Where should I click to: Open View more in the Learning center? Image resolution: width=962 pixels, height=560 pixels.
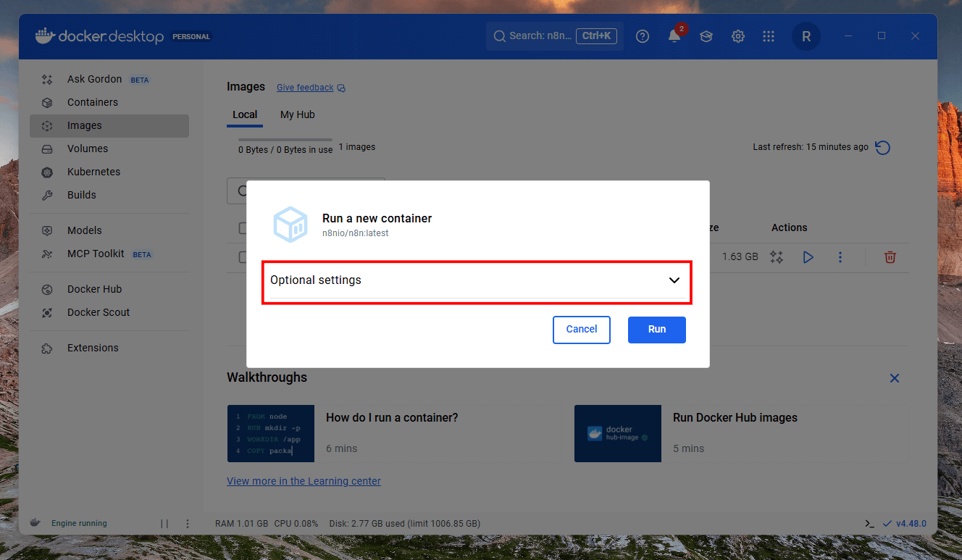pyautogui.click(x=304, y=481)
